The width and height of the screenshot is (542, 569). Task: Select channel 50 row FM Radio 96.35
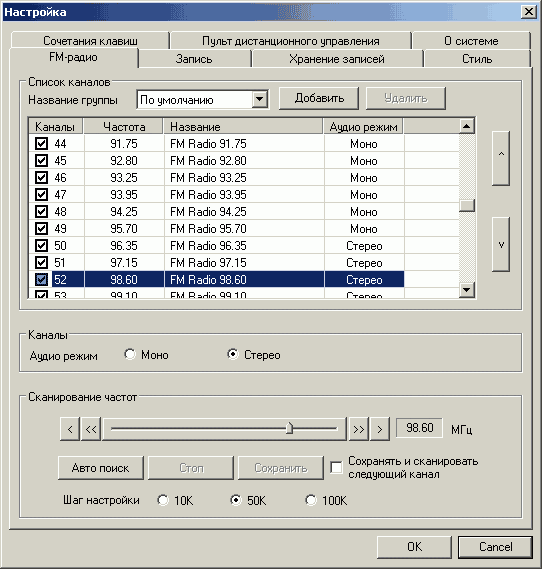(216, 246)
